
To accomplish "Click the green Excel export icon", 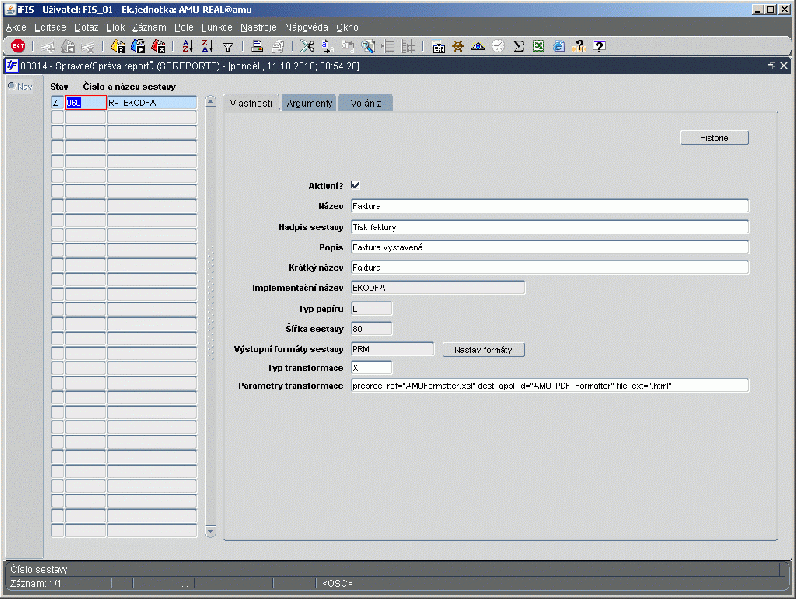I will [538, 46].
